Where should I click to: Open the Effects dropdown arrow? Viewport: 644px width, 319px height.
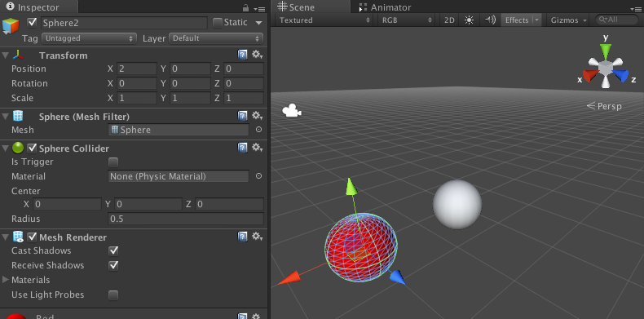(537, 20)
